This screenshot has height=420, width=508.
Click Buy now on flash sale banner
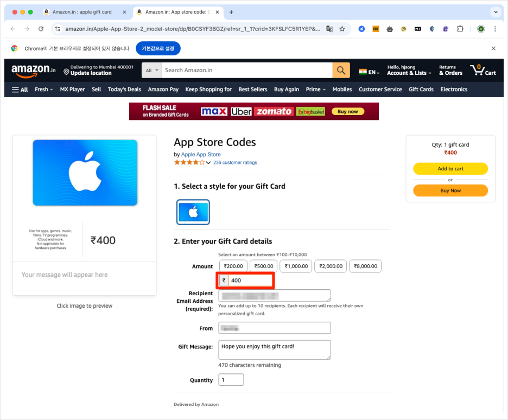348,111
